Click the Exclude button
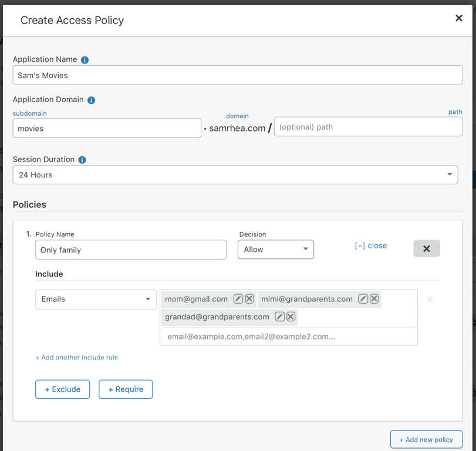Screen dimensions: 476x451 (63, 389)
